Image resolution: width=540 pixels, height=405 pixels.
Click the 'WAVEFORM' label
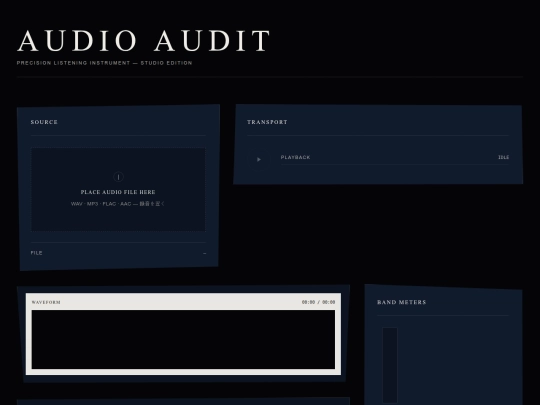coord(46,302)
